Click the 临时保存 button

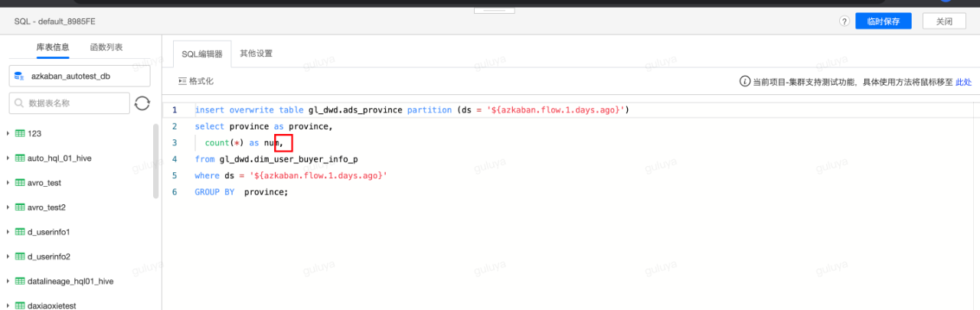click(x=883, y=21)
